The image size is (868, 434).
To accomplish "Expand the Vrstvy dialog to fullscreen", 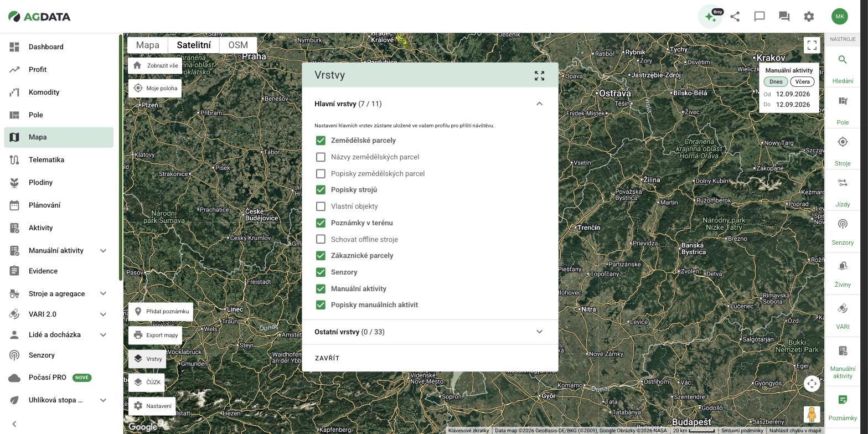I will (x=539, y=76).
